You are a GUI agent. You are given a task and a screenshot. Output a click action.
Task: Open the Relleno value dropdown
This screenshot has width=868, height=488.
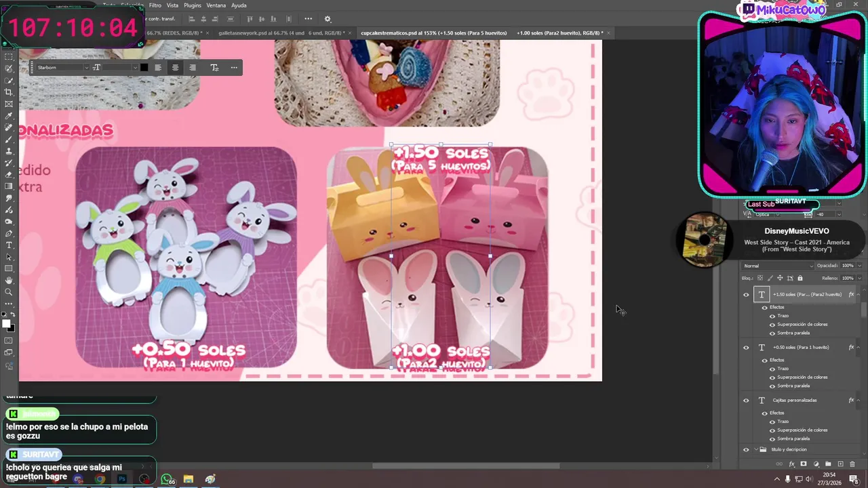coord(859,278)
